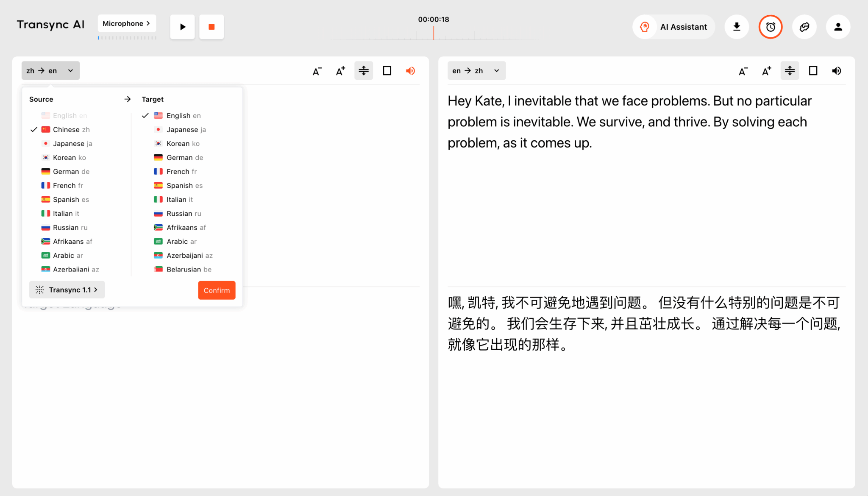
Task: Click AI Assistant brain icon
Action: [x=645, y=27]
